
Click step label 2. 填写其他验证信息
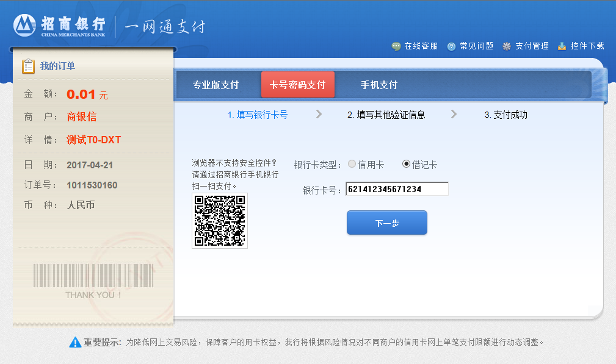386,115
